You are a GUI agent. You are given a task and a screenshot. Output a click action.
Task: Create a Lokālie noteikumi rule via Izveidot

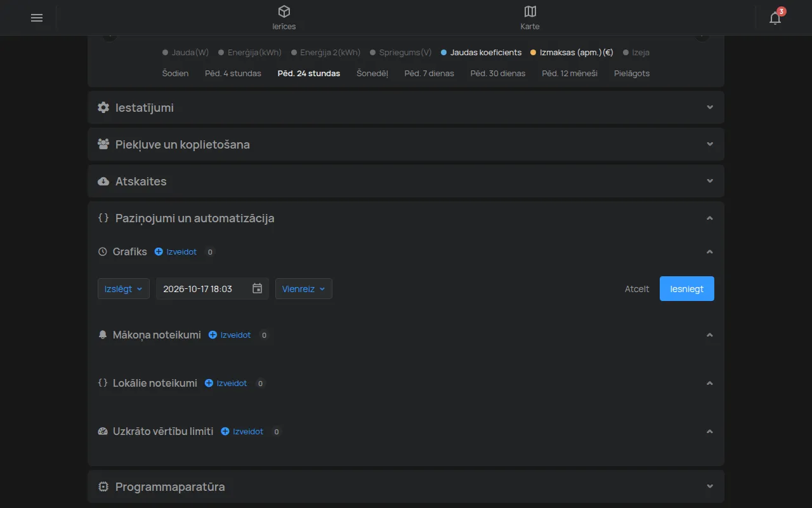(x=226, y=384)
